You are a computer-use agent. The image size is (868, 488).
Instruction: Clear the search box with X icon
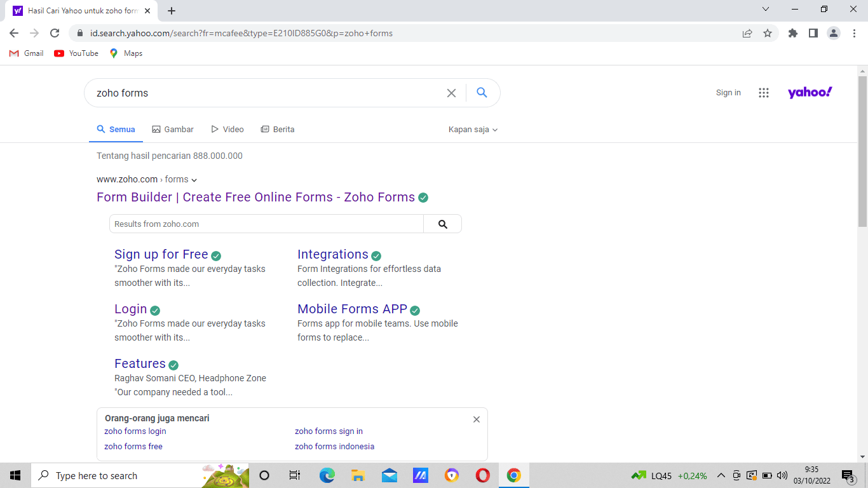[x=451, y=93]
